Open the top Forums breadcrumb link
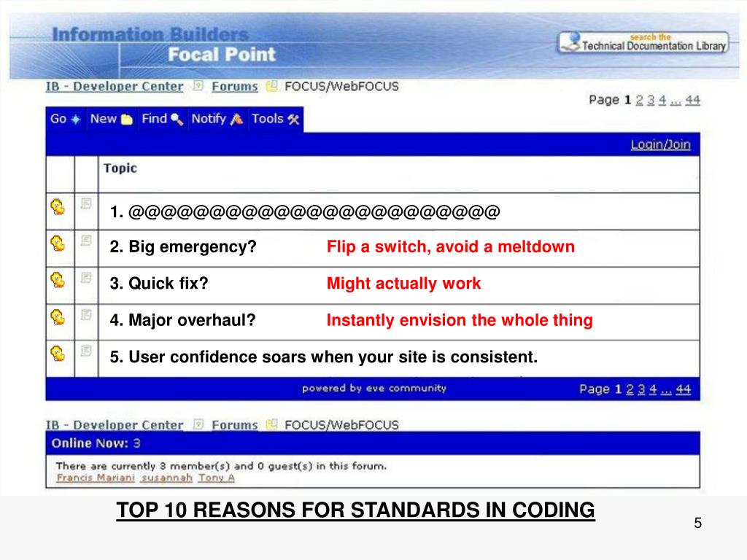The height and width of the screenshot is (560, 747). (234, 86)
